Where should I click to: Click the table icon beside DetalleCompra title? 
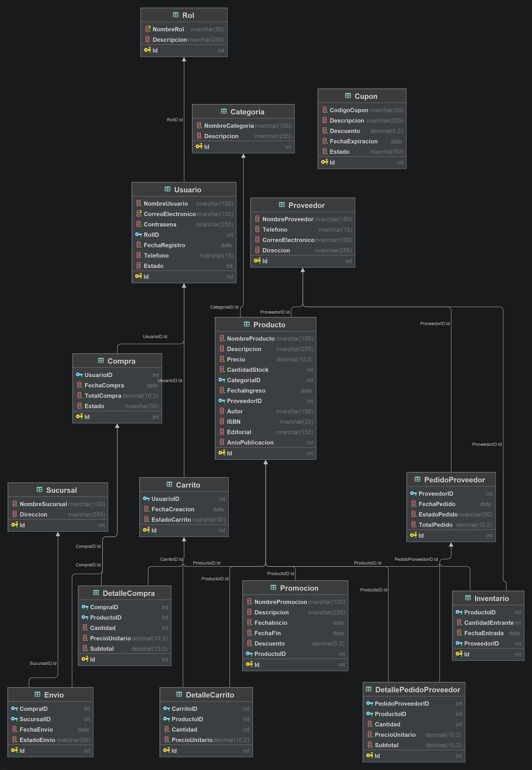pos(96,593)
